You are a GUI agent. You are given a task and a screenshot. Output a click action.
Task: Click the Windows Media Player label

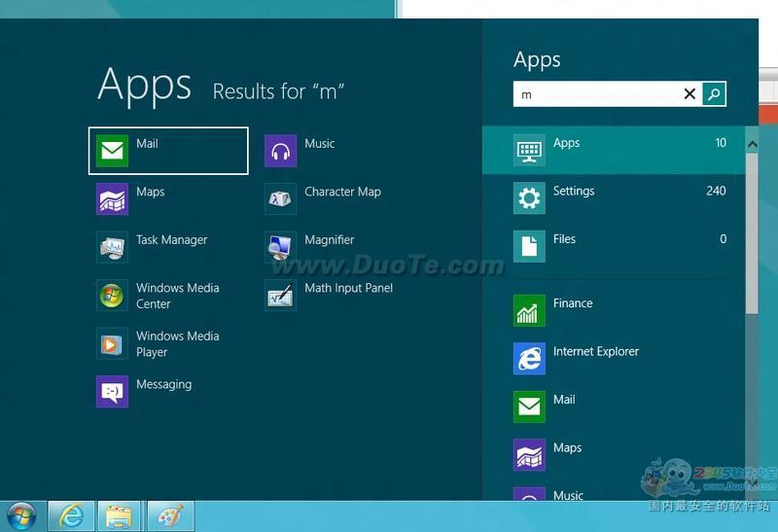point(178,344)
